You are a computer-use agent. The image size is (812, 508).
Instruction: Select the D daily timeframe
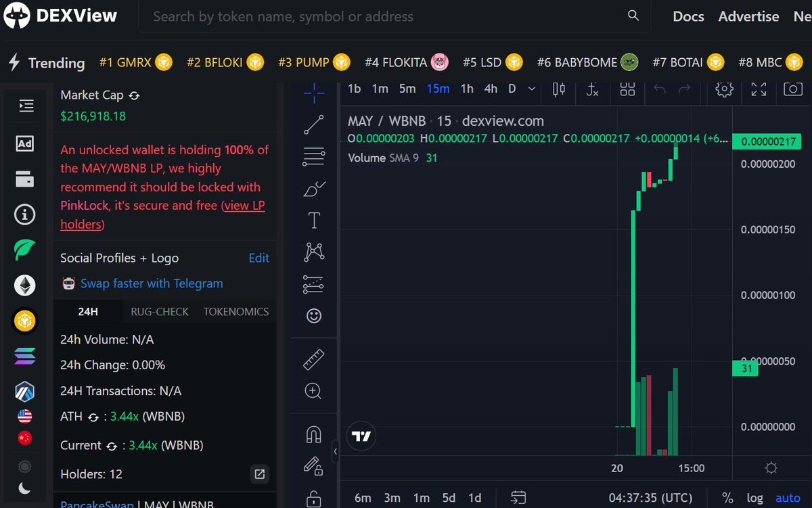coord(512,89)
